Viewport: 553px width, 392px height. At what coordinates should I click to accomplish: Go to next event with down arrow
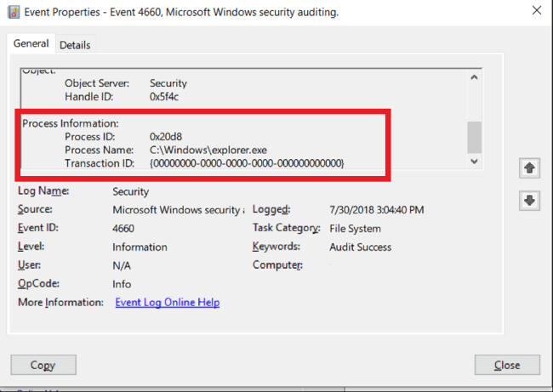[x=529, y=201]
